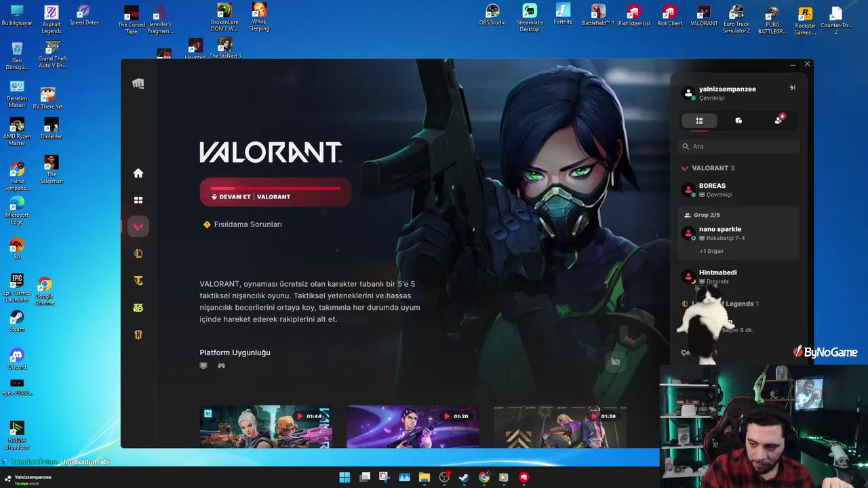This screenshot has width=868, height=488.
Task: Play the trailer thumbnail lasting 01:44
Action: [x=266, y=427]
